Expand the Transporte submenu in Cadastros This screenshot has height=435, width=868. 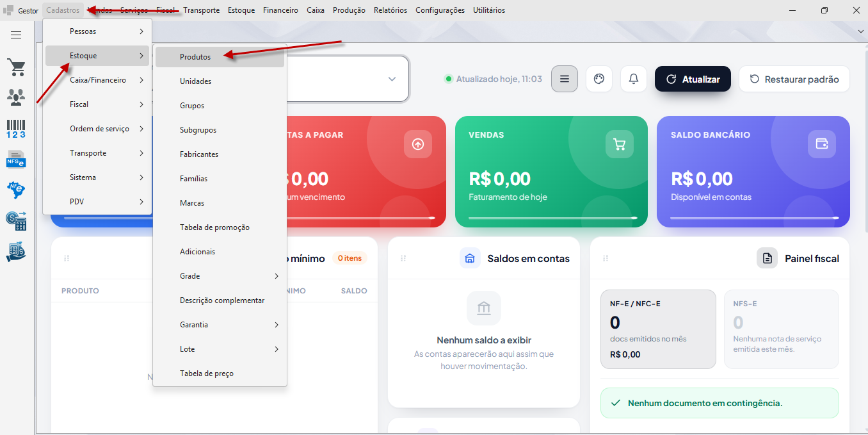pos(97,153)
